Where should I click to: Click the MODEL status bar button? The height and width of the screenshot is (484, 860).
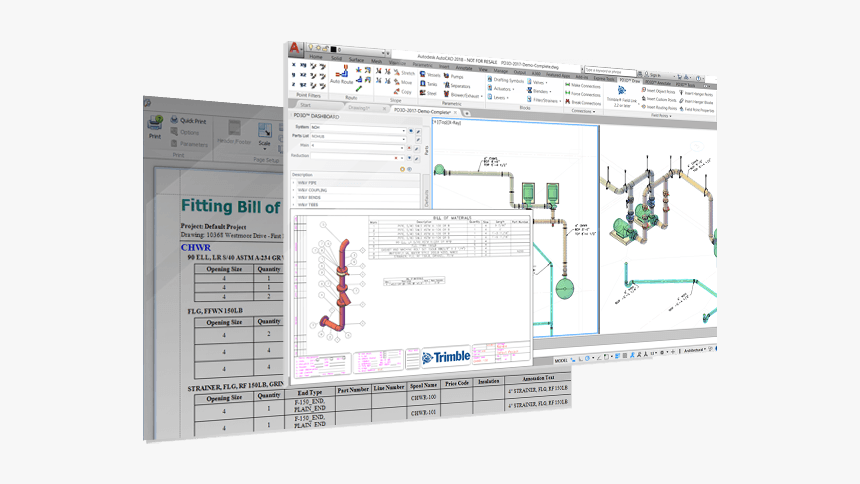(x=561, y=361)
